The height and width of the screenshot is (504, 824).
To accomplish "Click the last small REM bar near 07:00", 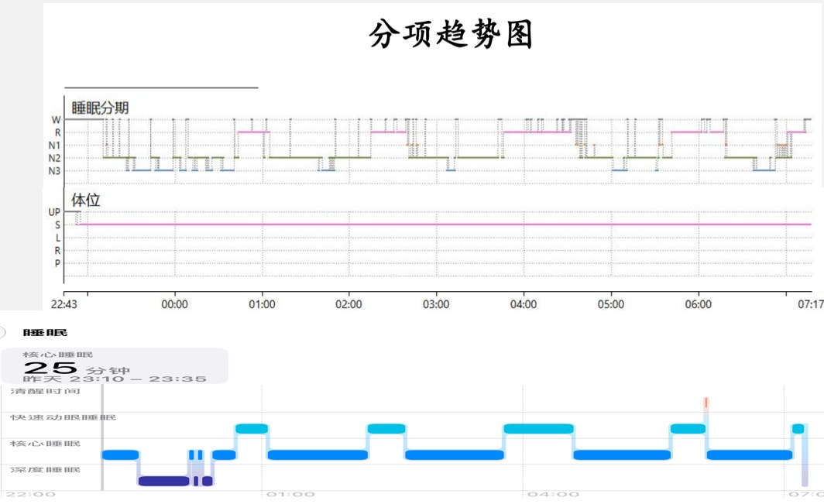I will tap(798, 429).
